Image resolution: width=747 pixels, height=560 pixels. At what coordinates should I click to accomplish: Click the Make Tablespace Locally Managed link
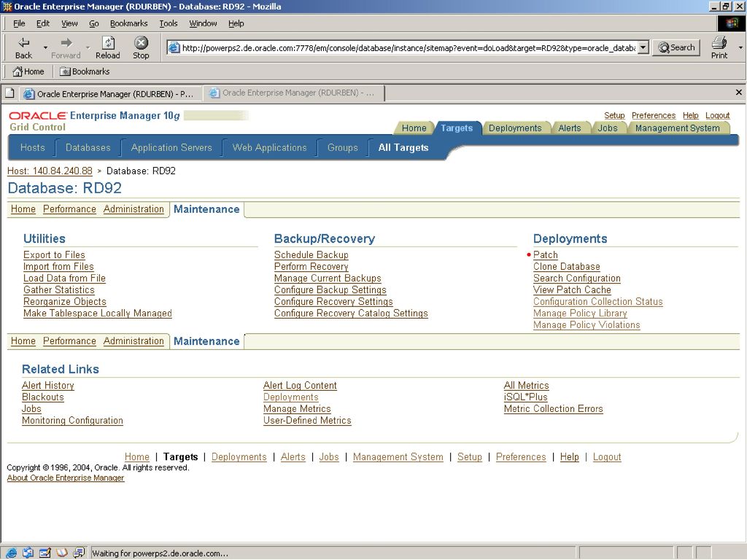(x=98, y=314)
